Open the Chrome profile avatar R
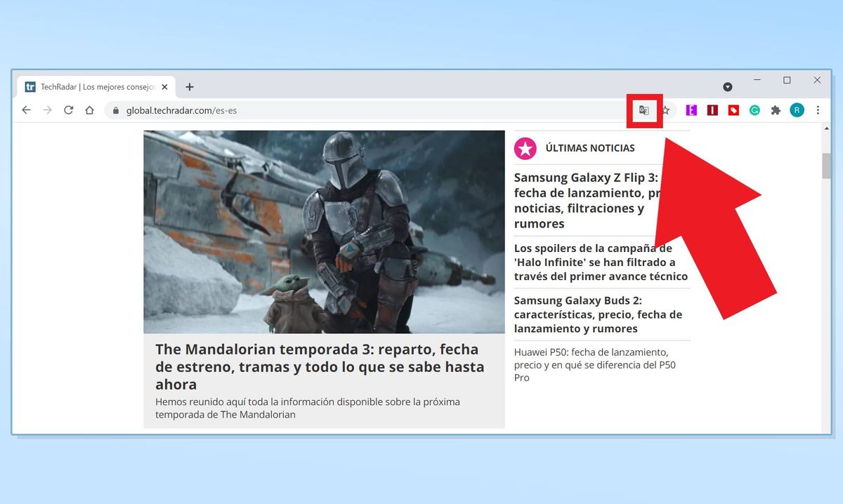The image size is (843, 504). click(x=796, y=110)
